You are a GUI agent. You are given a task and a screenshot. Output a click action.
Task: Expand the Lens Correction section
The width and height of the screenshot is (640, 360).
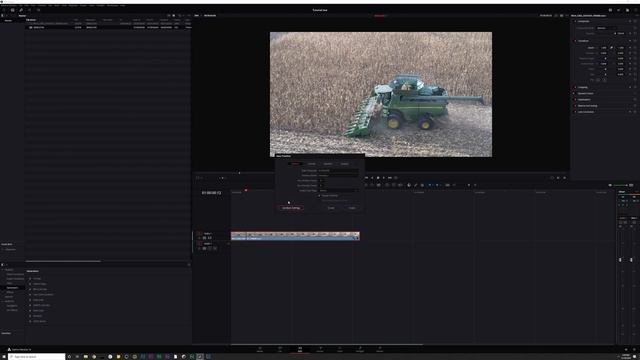tap(586, 112)
